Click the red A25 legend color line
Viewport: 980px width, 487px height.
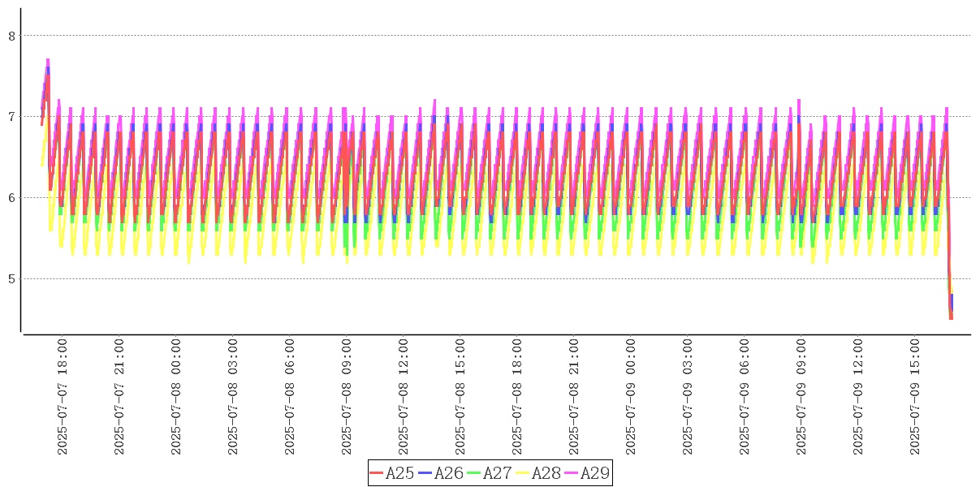(x=376, y=473)
